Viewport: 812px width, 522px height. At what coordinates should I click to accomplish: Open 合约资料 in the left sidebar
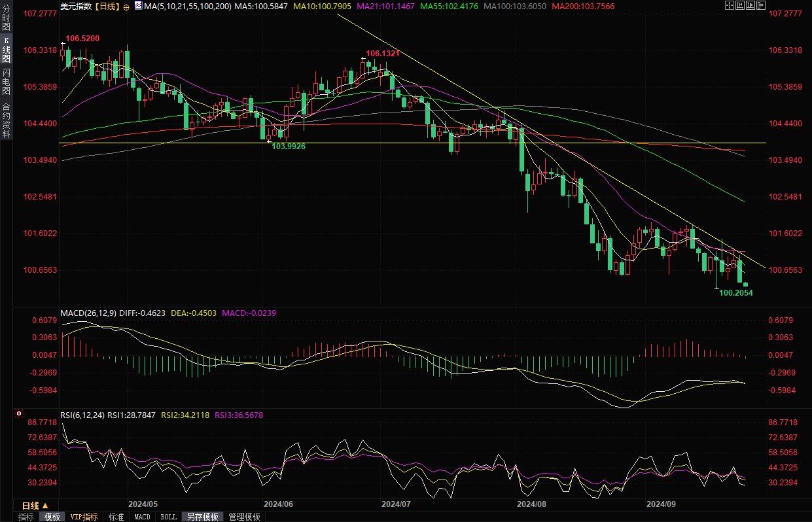(x=7, y=120)
